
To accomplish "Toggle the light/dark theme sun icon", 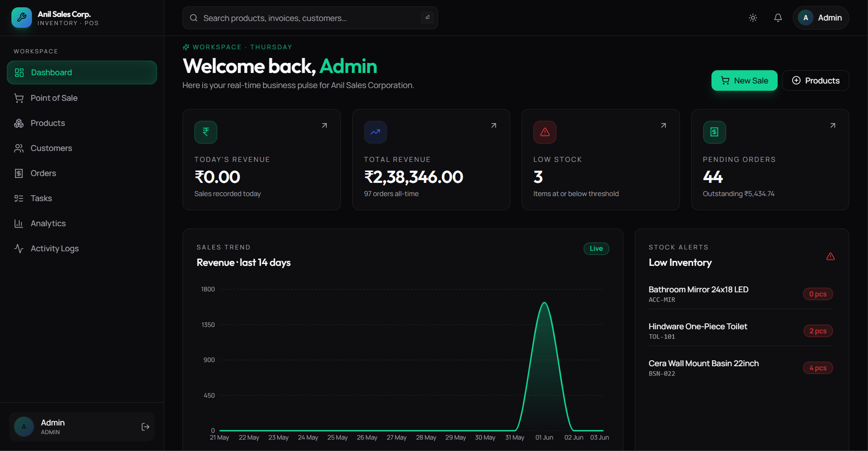I will (x=753, y=18).
